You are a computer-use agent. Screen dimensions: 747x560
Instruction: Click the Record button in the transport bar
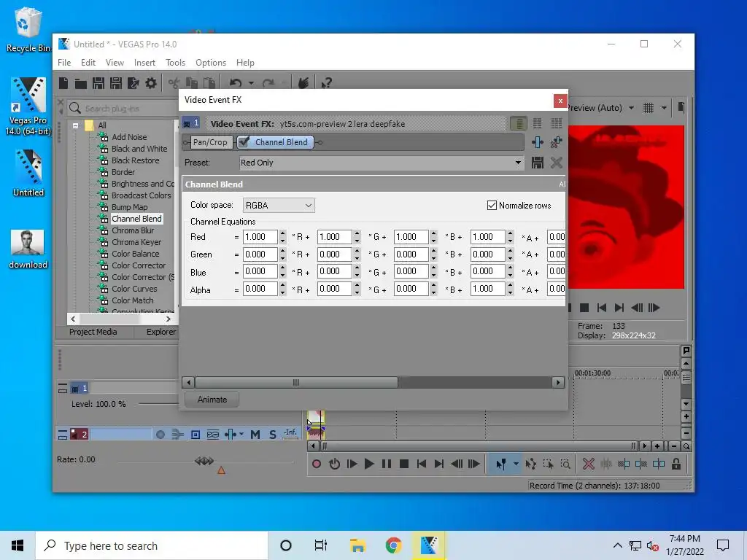317,464
